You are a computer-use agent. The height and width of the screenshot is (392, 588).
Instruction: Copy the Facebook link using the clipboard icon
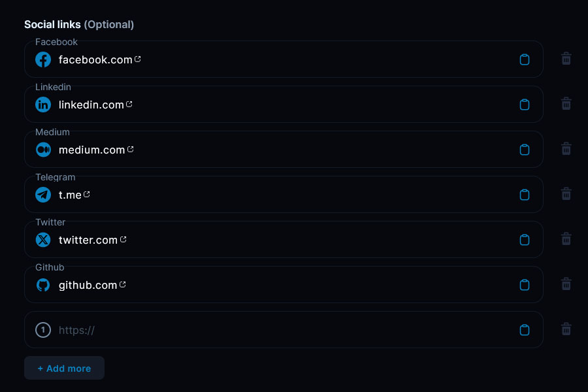click(524, 59)
